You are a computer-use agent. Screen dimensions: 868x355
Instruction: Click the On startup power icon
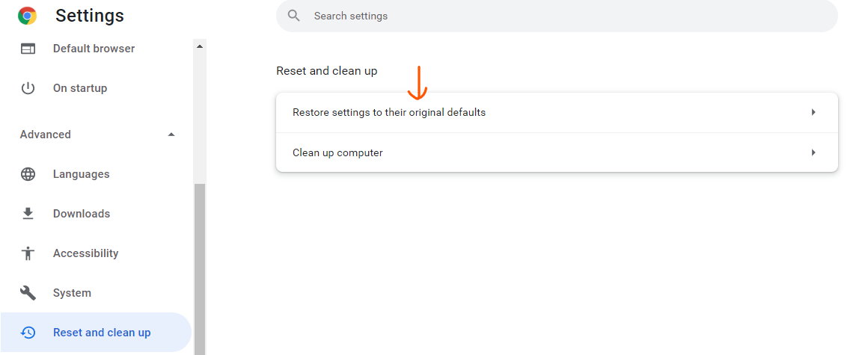(28, 88)
